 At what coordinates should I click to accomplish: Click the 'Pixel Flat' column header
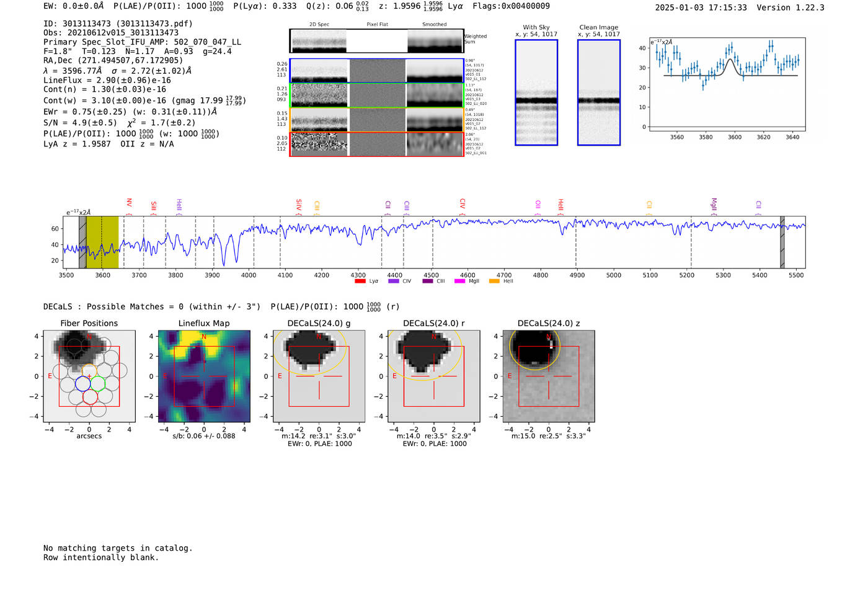pyautogui.click(x=378, y=25)
